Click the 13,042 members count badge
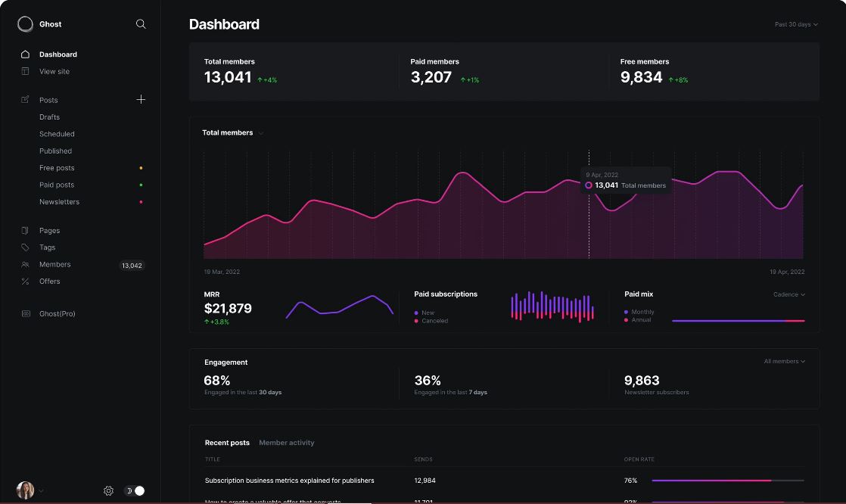This screenshot has width=846, height=504. [x=132, y=266]
